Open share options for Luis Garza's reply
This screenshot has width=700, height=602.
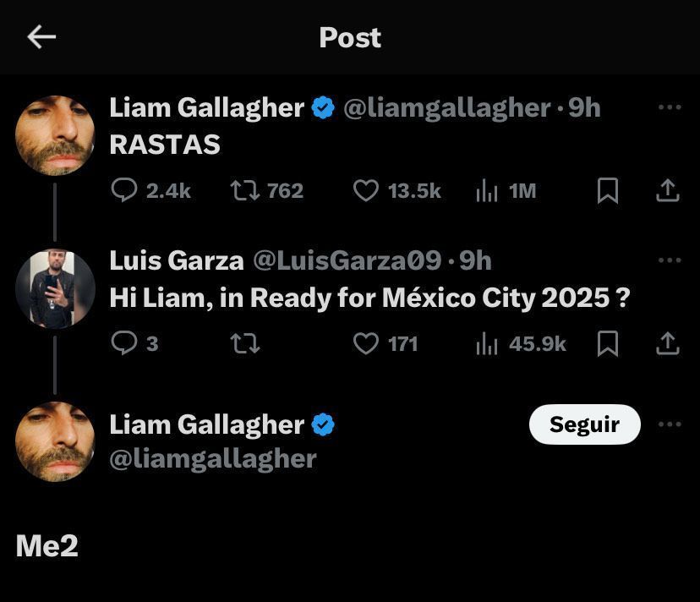tap(668, 343)
